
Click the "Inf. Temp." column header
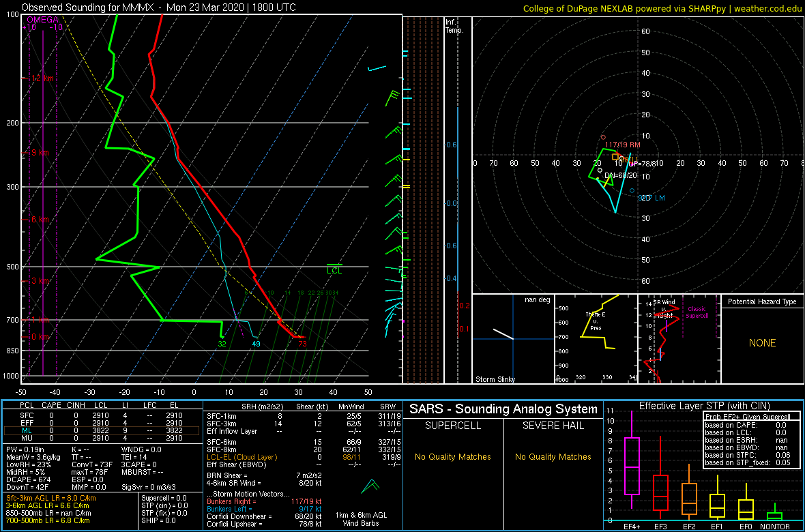454,26
